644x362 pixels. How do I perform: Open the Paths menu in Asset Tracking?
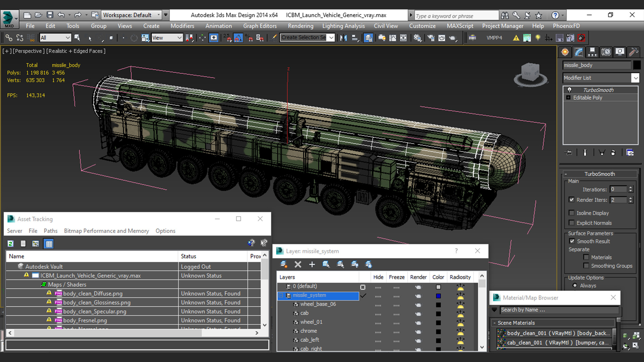[x=50, y=231]
